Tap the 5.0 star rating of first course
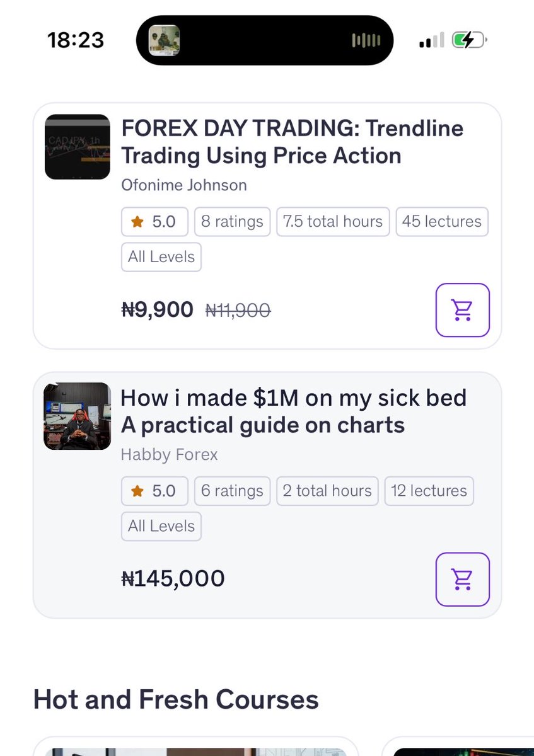Image resolution: width=534 pixels, height=756 pixels. click(154, 222)
